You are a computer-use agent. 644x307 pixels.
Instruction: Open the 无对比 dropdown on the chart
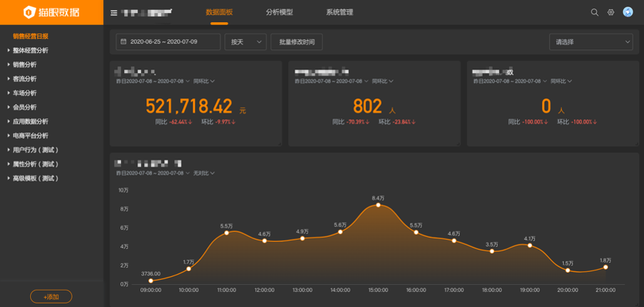point(203,173)
